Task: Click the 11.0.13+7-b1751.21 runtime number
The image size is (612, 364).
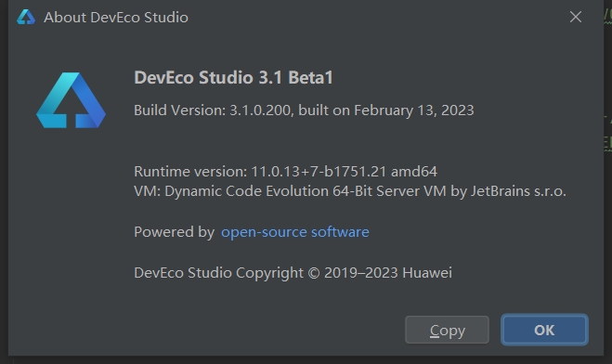Action: (x=319, y=172)
